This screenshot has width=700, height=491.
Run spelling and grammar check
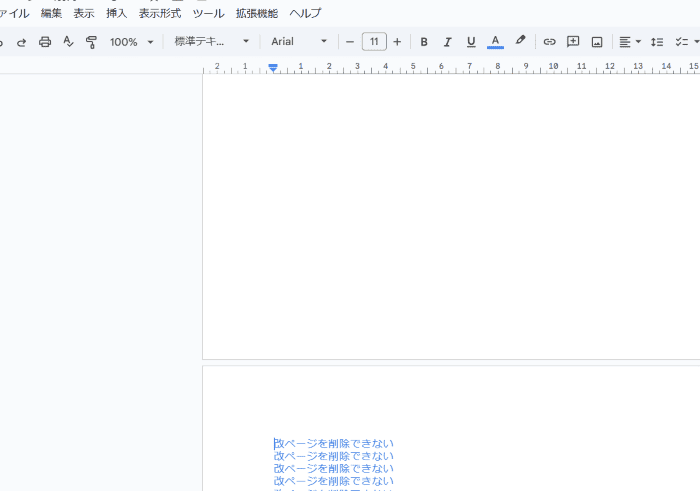pyautogui.click(x=68, y=42)
